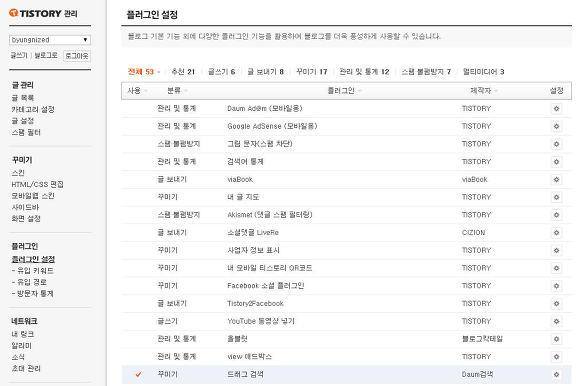Open 카테고리 설정 in sidebar
This screenshot has height=386, width=580.
33,109
